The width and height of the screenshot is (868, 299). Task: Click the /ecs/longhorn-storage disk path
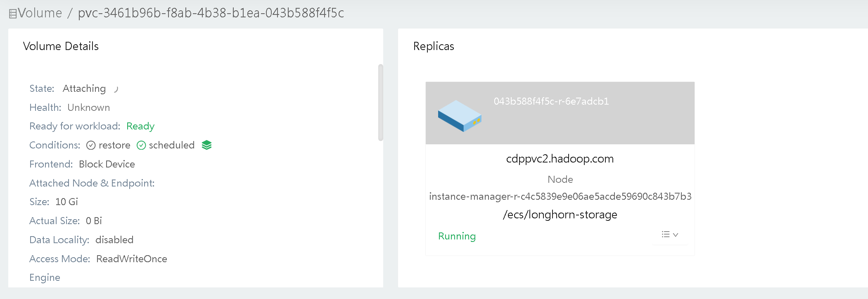pyautogui.click(x=560, y=214)
